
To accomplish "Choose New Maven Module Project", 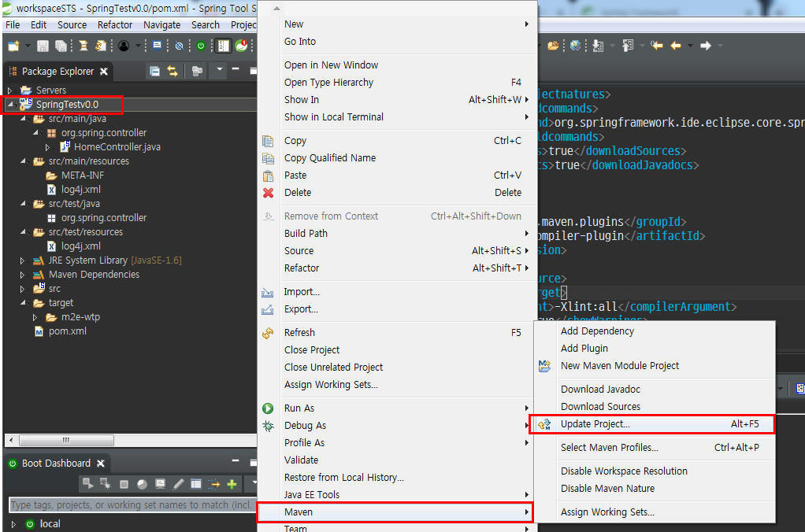I will 655,366.
